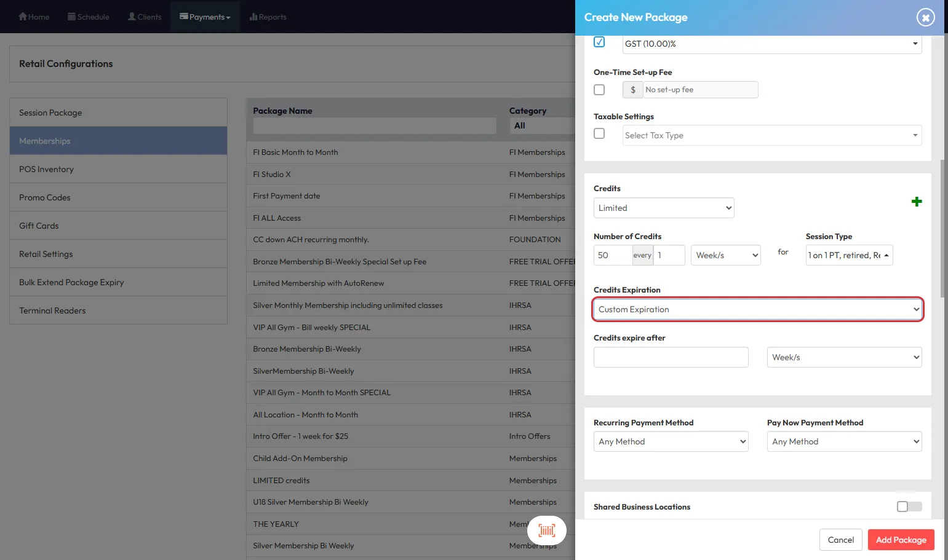Click the barcode scanner floating icon
Image resolution: width=948 pixels, height=560 pixels.
pyautogui.click(x=546, y=530)
